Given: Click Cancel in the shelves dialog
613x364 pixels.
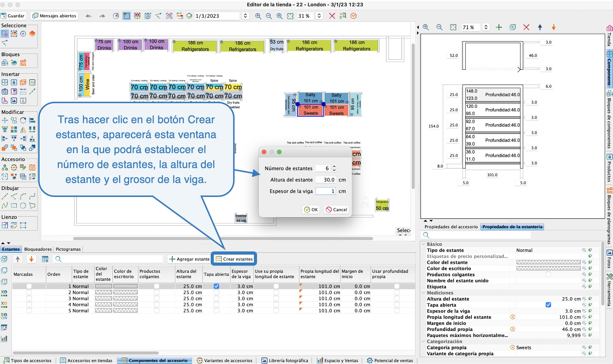Looking at the screenshot, I should tap(336, 210).
